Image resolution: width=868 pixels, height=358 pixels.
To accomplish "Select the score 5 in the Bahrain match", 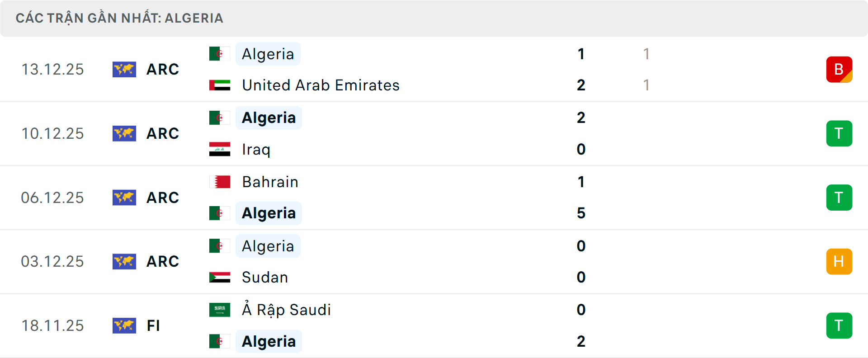I will [581, 213].
